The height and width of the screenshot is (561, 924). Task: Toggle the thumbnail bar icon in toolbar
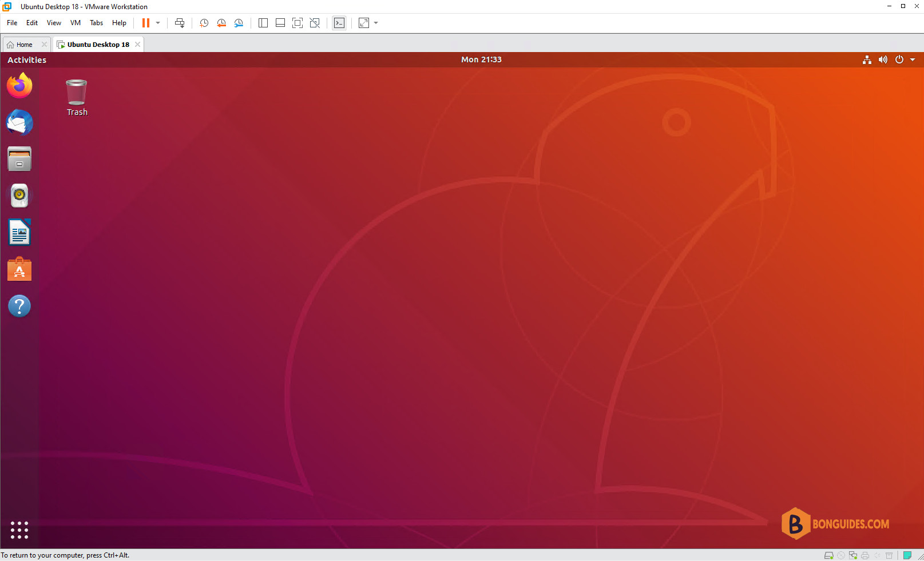[x=280, y=23]
